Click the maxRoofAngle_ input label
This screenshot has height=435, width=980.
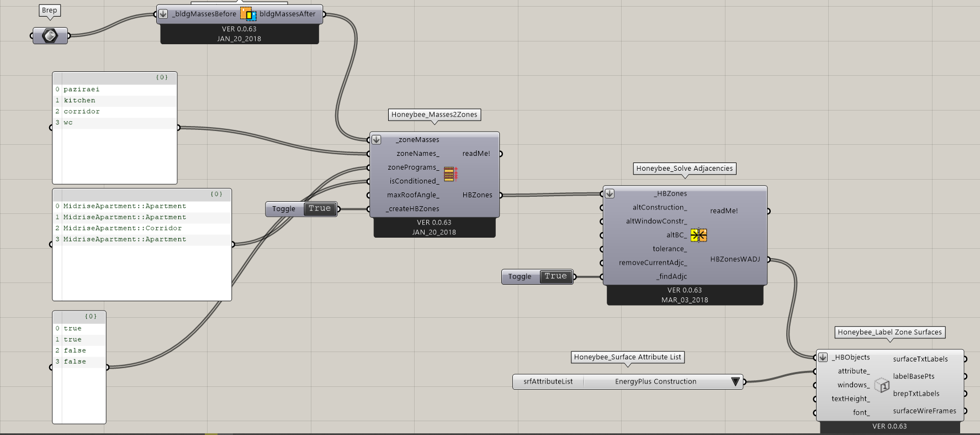[413, 195]
